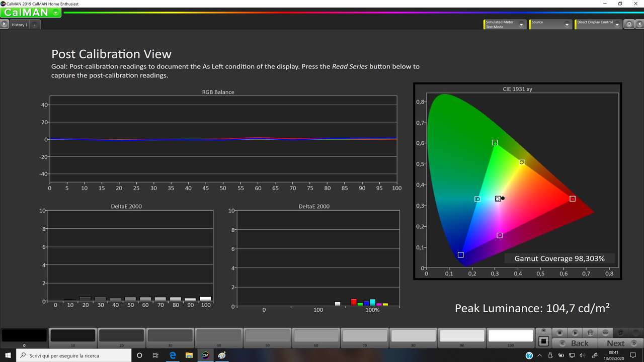Image resolution: width=644 pixels, height=362 pixels.
Task: Open the settings gear
Action: point(629,24)
